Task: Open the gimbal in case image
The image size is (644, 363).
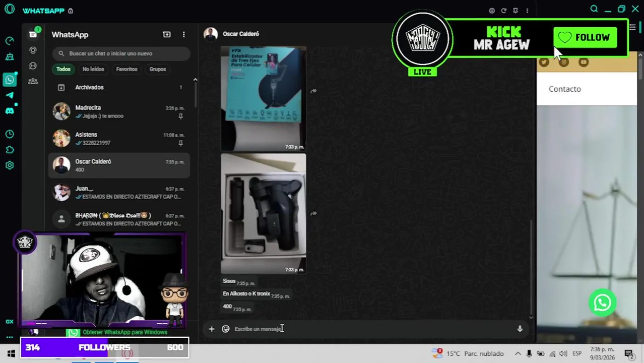Action: 263,214
